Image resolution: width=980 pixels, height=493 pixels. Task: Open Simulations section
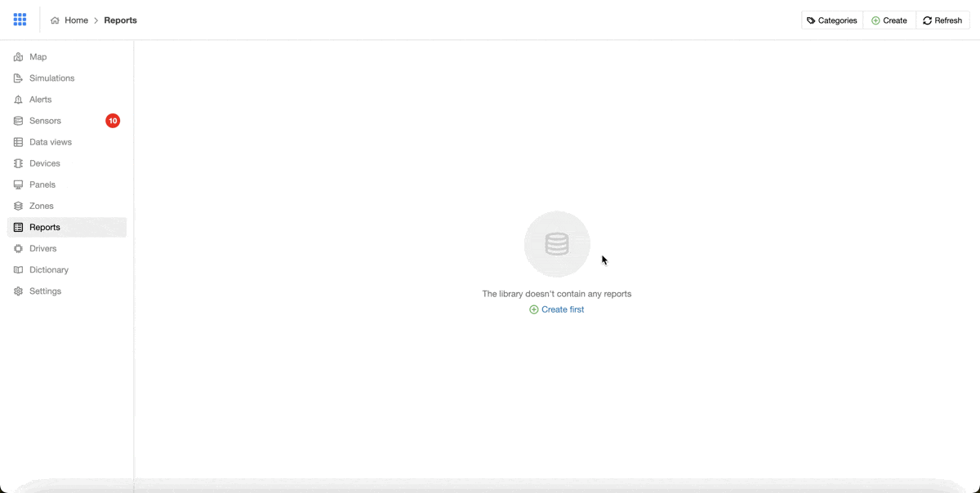(67, 78)
